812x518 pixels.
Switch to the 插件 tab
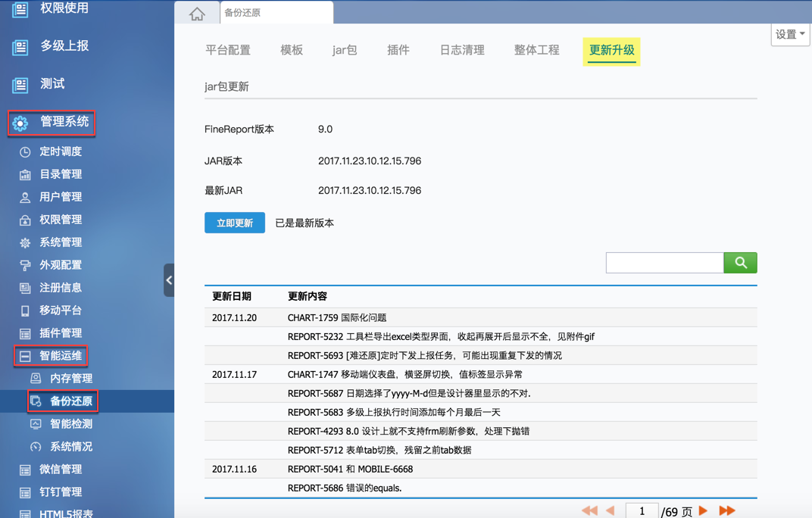pos(398,50)
